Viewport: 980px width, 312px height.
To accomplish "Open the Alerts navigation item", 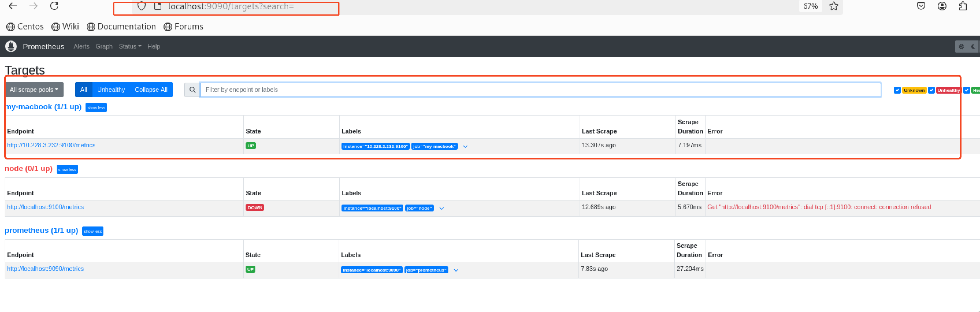I will [x=81, y=47].
